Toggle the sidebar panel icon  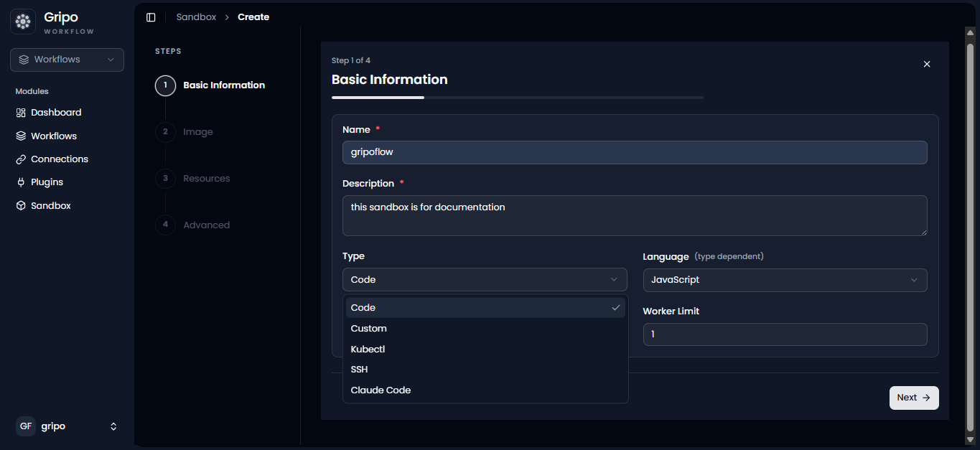tap(151, 17)
